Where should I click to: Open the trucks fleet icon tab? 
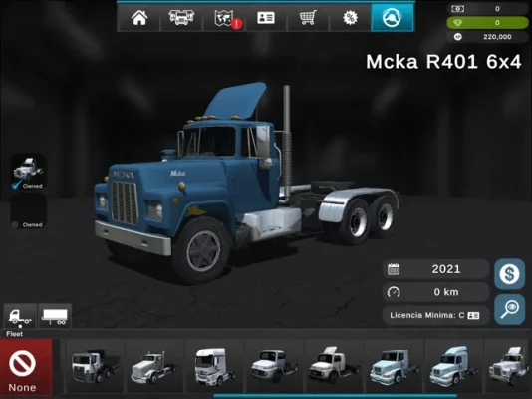pos(181,18)
